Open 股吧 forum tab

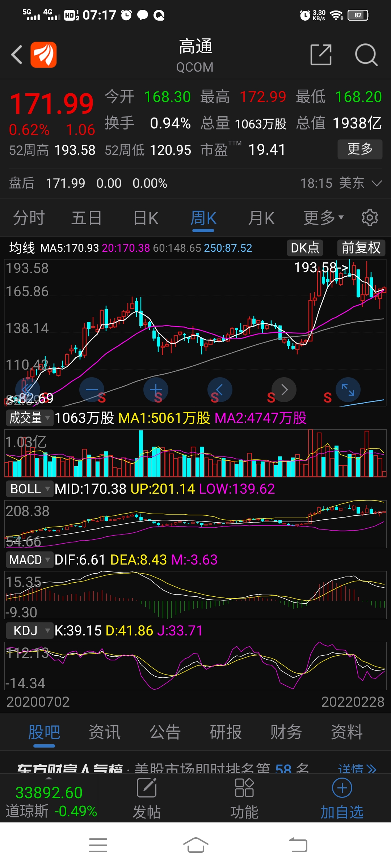pos(44,732)
